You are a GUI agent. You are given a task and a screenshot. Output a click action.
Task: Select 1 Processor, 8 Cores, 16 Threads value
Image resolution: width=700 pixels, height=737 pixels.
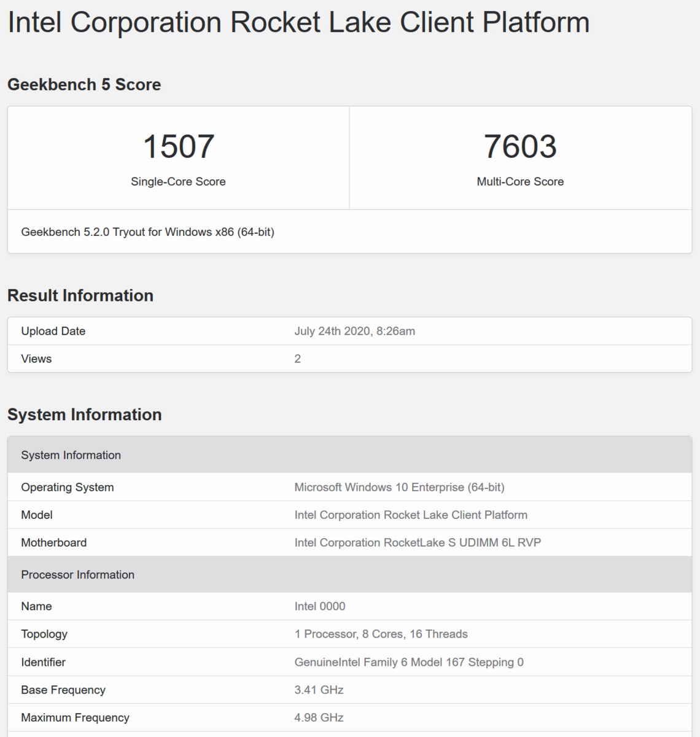point(381,634)
